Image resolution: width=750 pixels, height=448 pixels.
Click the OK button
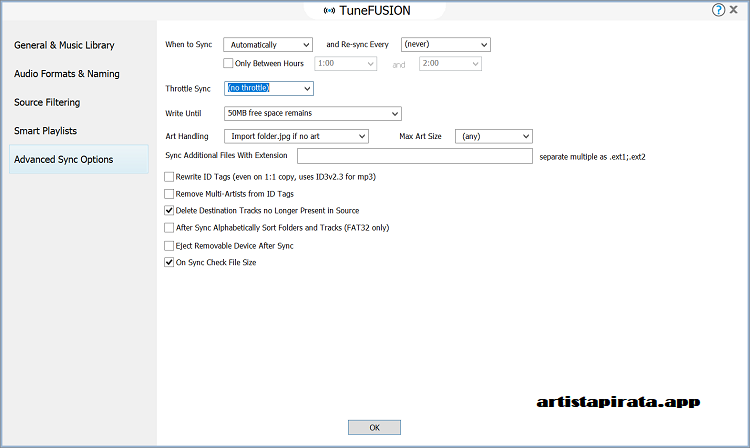coord(374,427)
